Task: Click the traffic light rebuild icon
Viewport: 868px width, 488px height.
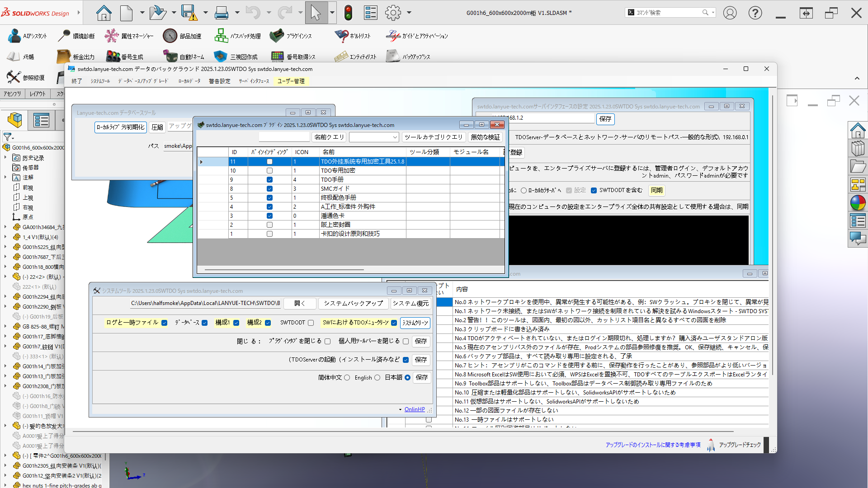Action: (x=348, y=13)
